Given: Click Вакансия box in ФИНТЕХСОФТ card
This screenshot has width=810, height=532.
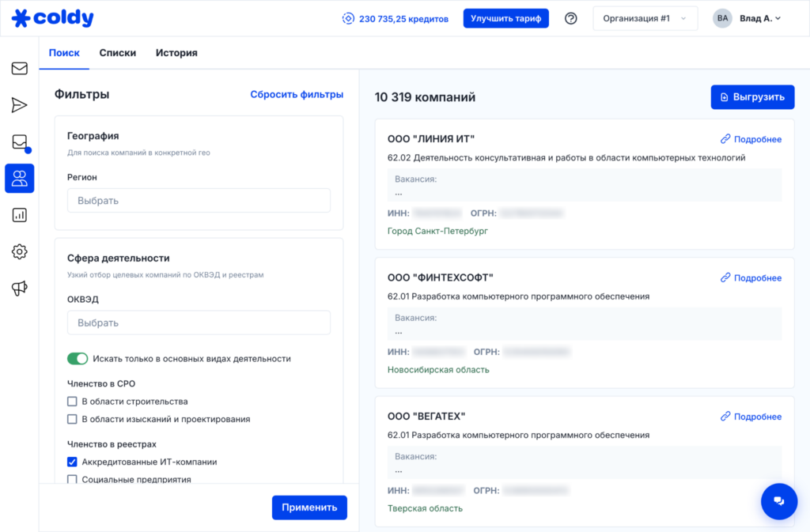Looking at the screenshot, I should pyautogui.click(x=585, y=324).
